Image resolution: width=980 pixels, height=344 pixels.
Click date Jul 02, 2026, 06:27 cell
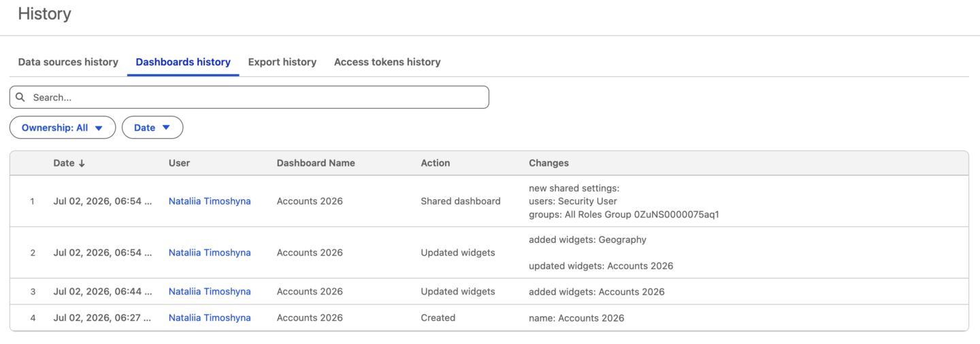102,318
